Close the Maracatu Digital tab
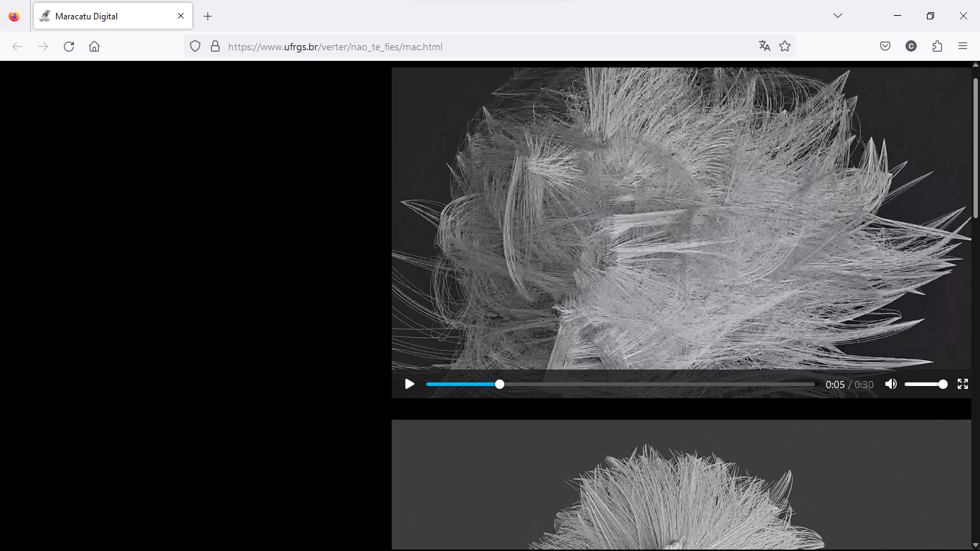Screen dimensions: 980x551 click(181, 16)
